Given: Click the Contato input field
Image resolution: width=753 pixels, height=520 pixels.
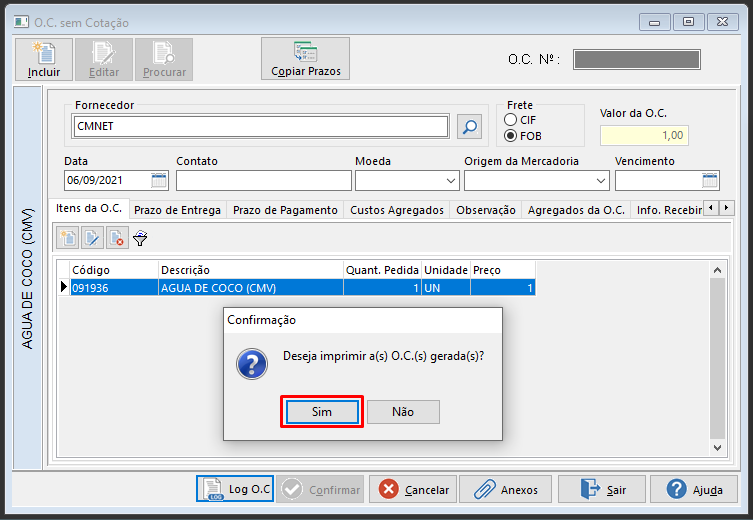Looking at the screenshot, I should 264,181.
